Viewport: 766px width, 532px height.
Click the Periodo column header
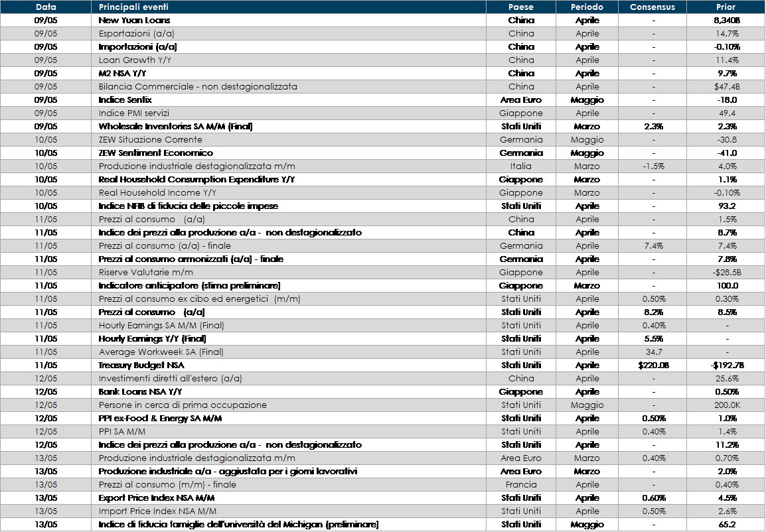[587, 7]
